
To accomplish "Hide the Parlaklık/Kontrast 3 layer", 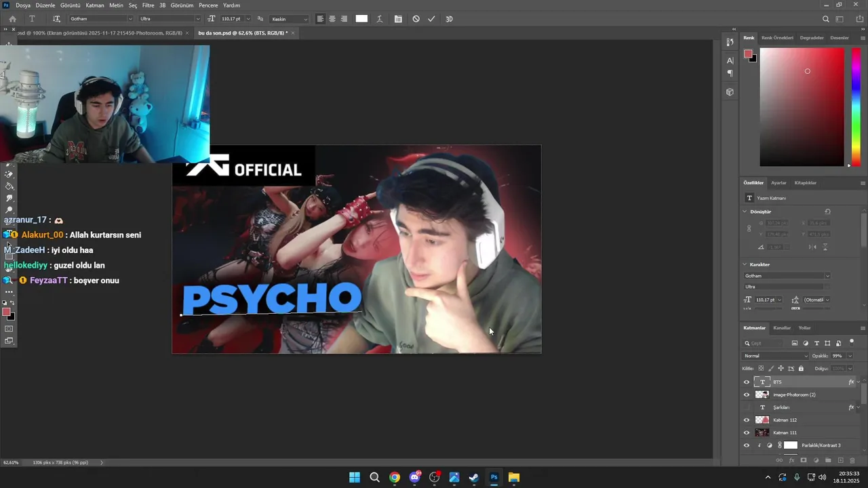I will (x=747, y=445).
